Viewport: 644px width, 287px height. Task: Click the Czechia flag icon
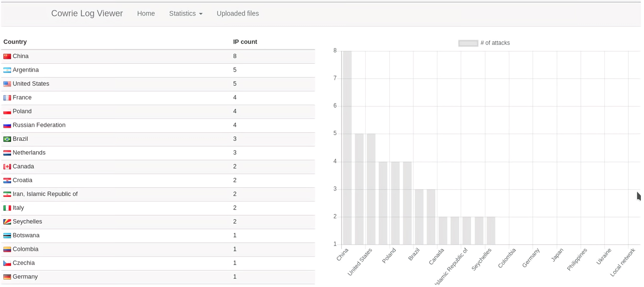pos(7,263)
